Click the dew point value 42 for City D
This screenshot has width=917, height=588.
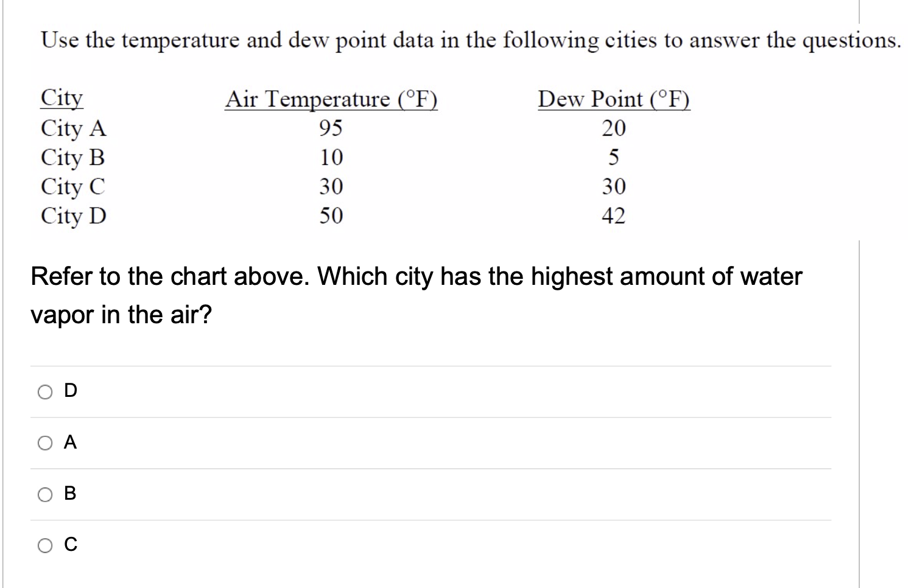(x=614, y=215)
